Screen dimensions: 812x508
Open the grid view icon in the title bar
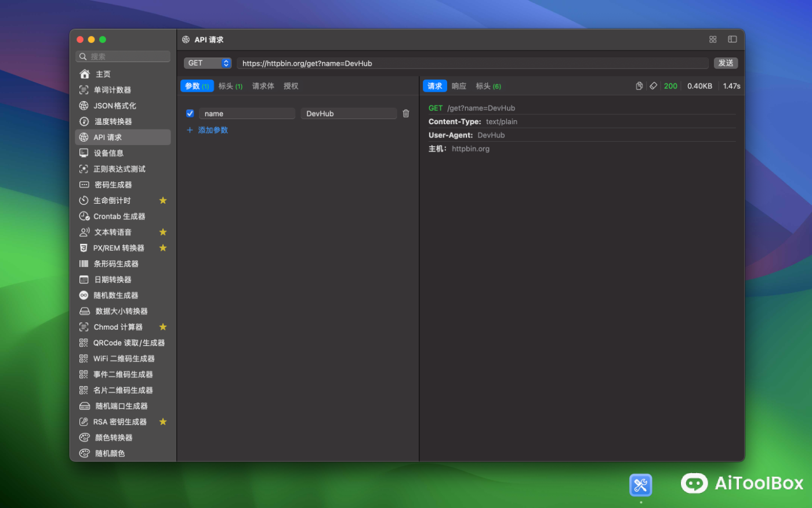[x=713, y=39]
